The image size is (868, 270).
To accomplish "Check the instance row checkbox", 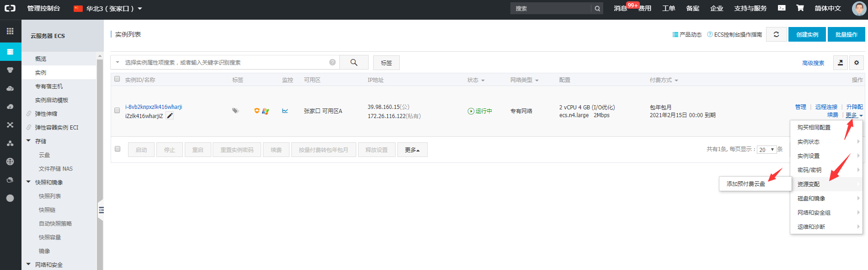I will (x=117, y=111).
